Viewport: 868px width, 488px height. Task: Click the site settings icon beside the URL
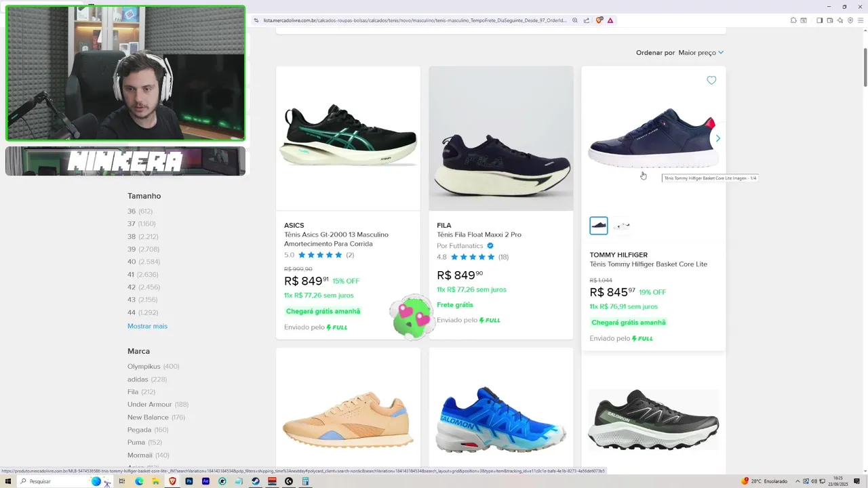256,20
